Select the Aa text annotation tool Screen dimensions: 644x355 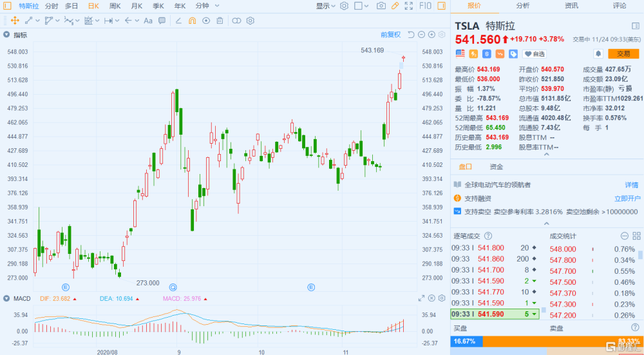click(148, 21)
